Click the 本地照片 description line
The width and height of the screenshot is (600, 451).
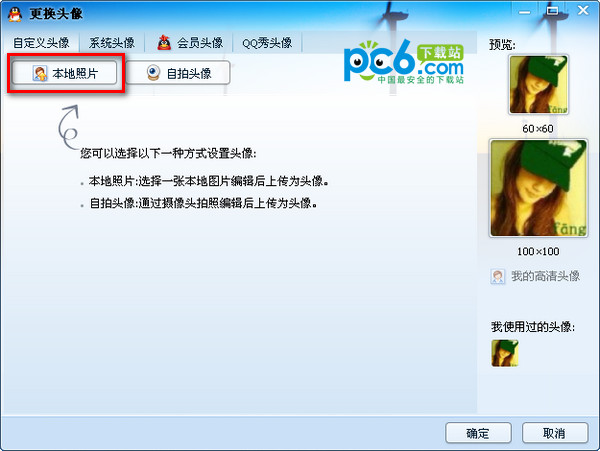tap(209, 181)
